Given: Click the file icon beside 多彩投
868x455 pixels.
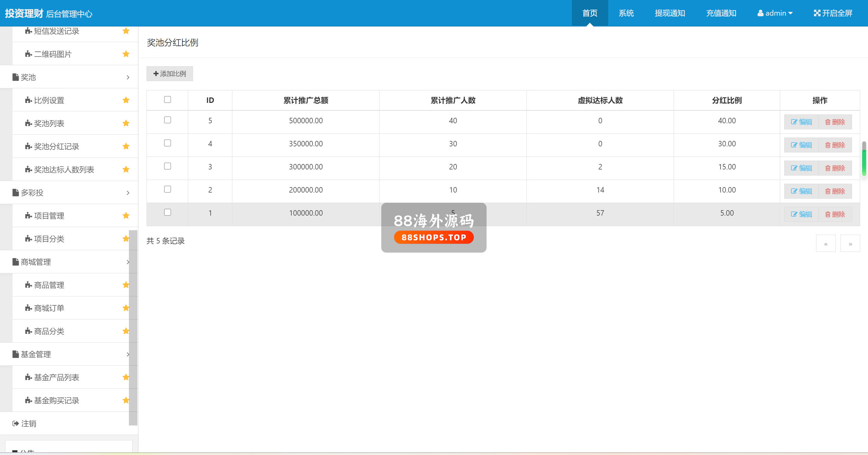Looking at the screenshot, I should [x=16, y=193].
